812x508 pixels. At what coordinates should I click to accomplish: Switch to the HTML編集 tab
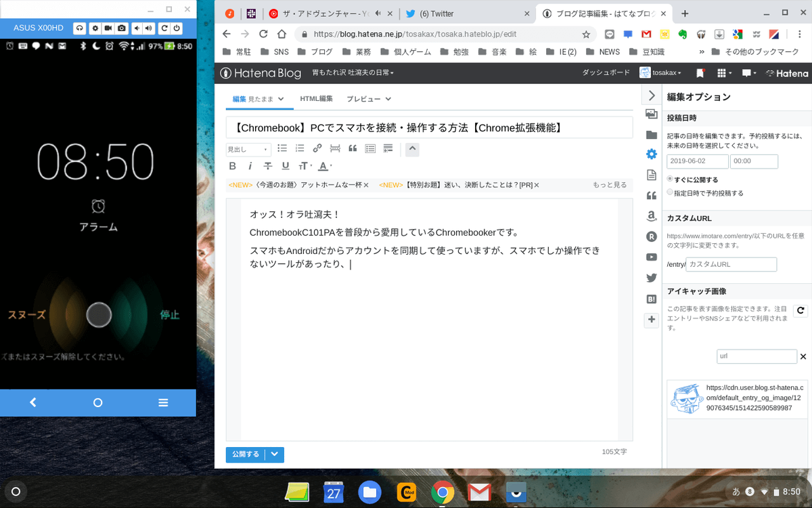[x=316, y=99]
